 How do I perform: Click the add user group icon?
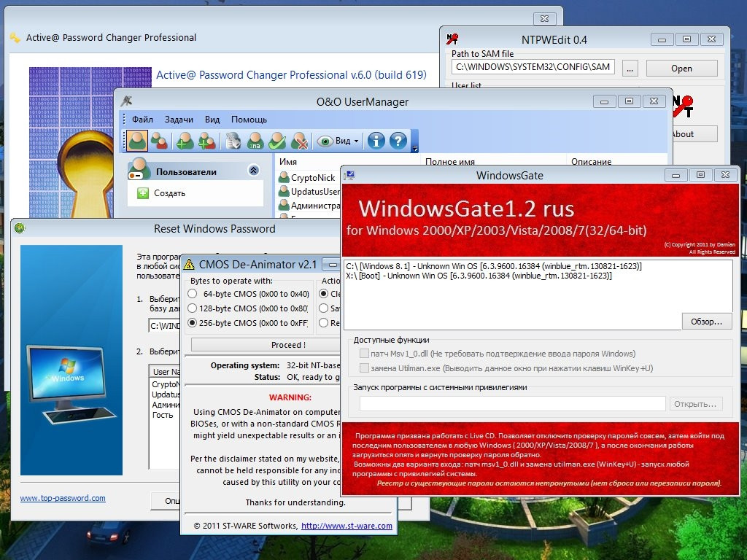(206, 141)
